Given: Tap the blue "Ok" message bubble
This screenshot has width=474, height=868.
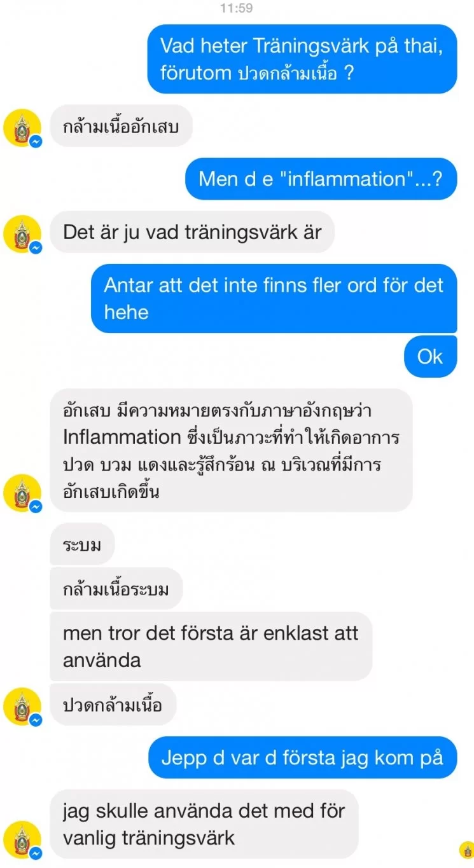Looking at the screenshot, I should click(x=430, y=357).
